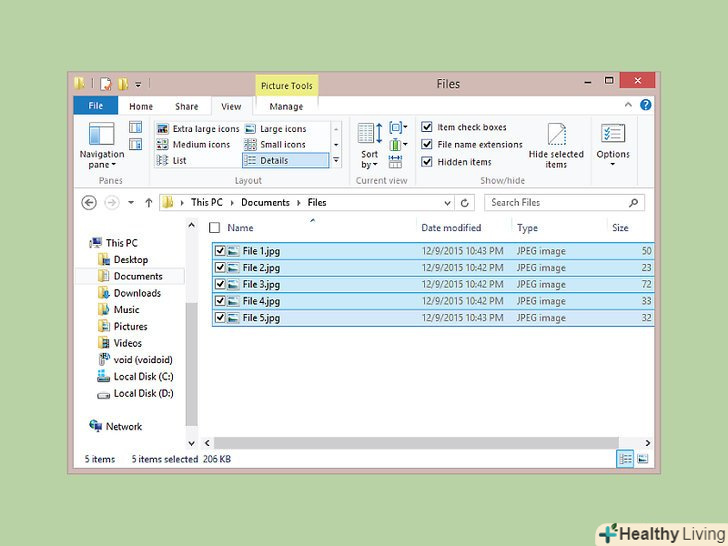Open the Sort by menu
The width and height of the screenshot is (728, 546).
(370, 146)
